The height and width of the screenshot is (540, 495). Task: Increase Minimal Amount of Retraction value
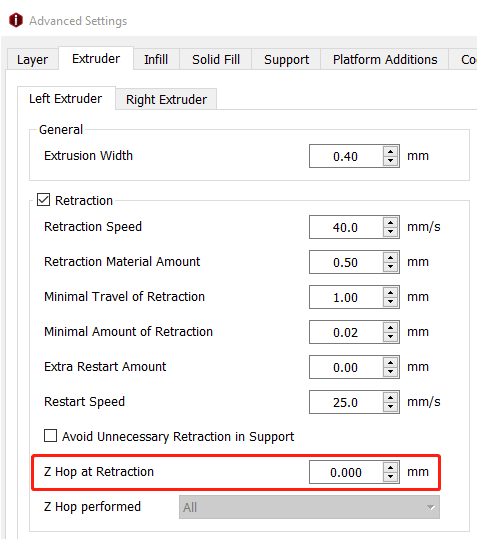tap(391, 327)
